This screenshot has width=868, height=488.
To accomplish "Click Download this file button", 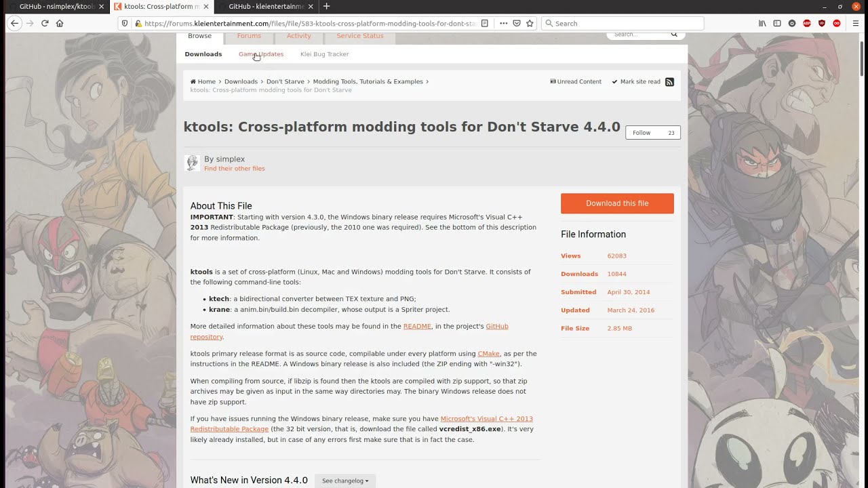I will click(617, 203).
